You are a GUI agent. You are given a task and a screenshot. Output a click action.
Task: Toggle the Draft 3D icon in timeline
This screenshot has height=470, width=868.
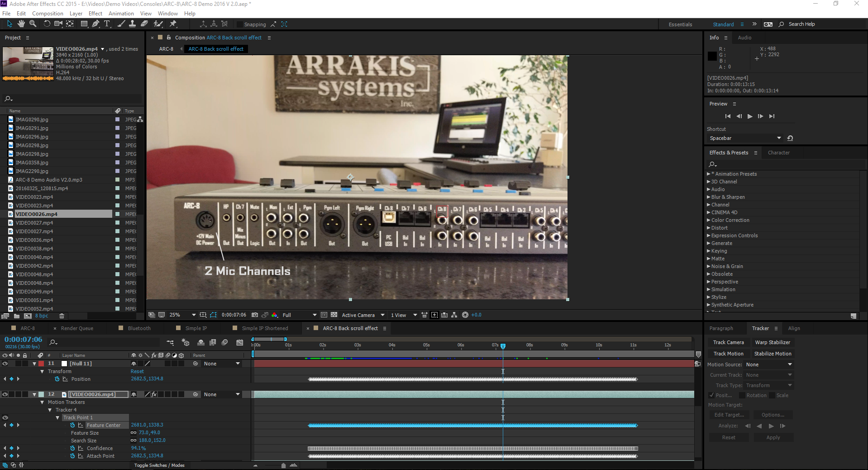[x=186, y=343]
